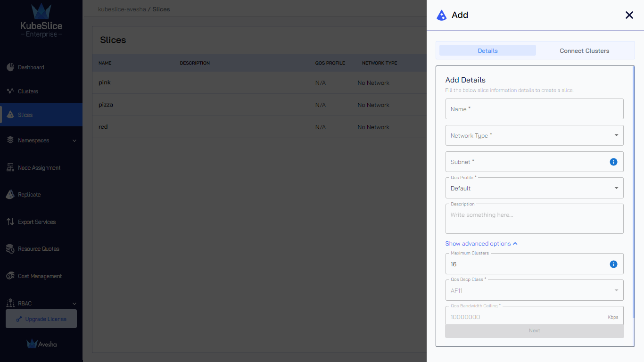644x362 pixels.
Task: Switch to the Details tab
Action: (487, 50)
